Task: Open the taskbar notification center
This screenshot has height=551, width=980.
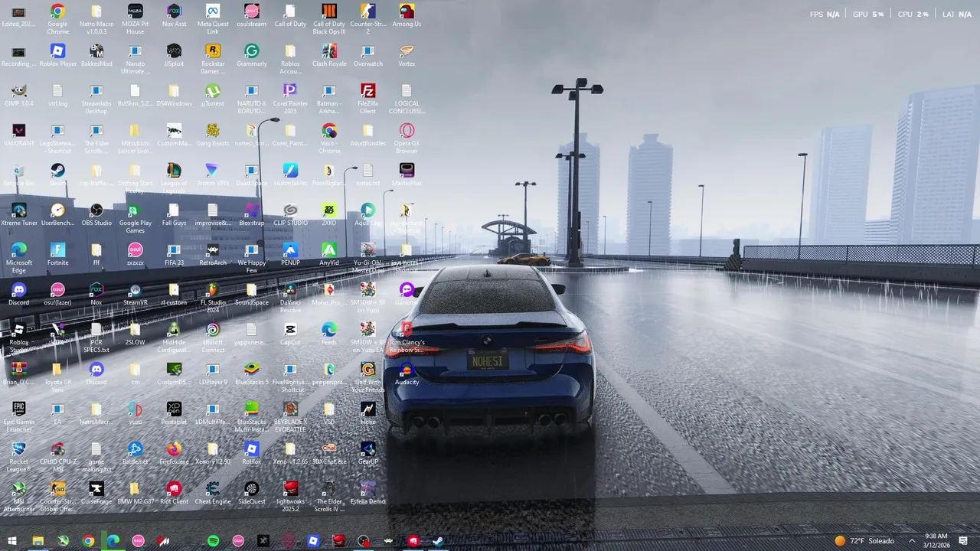Action: [963, 541]
